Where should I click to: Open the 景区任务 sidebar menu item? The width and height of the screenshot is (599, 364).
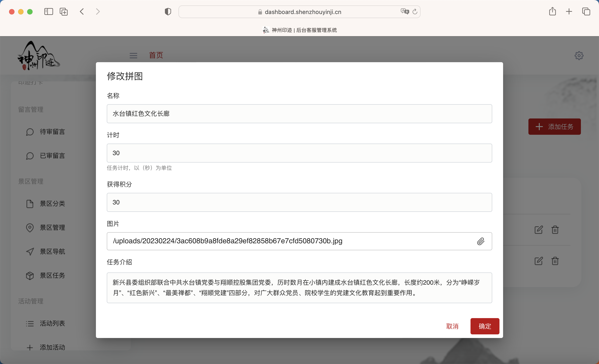pos(52,276)
